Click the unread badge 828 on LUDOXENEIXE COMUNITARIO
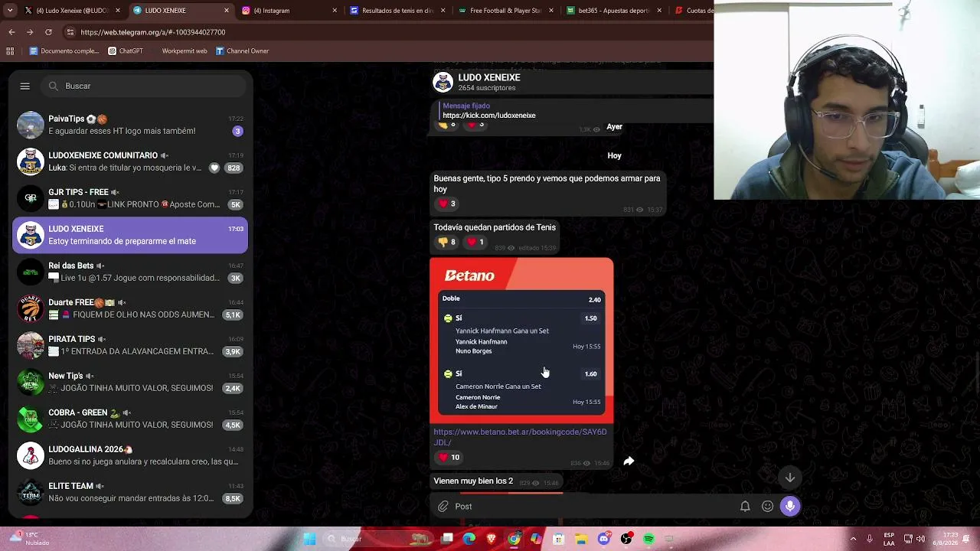Screen dimensions: 980x551 234,168
